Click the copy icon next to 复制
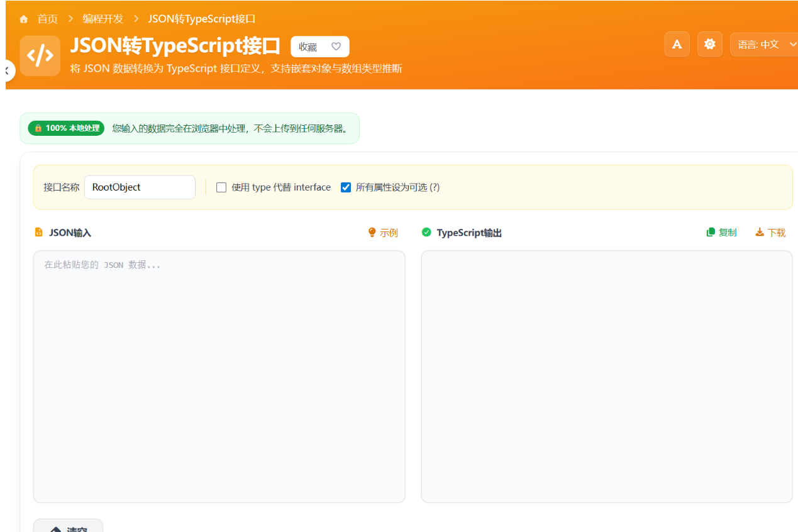Viewport: 798px width, 532px height. coord(711,233)
